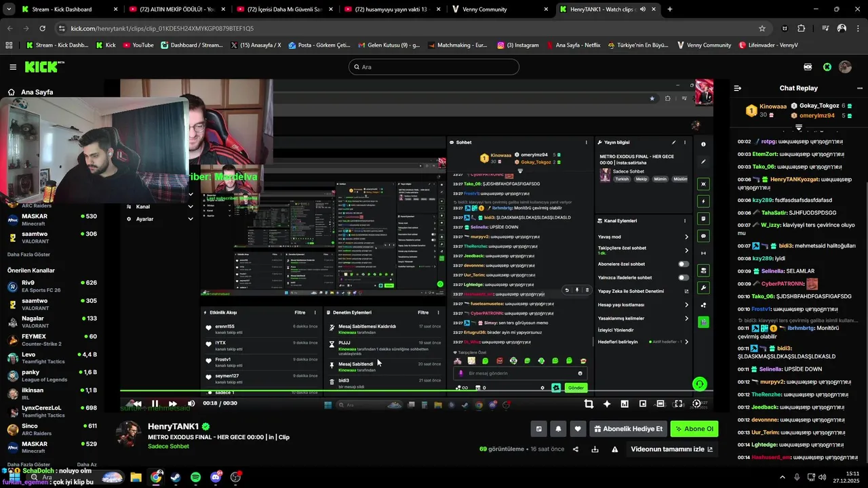
Task: Click into the Ara search field
Action: (x=434, y=66)
